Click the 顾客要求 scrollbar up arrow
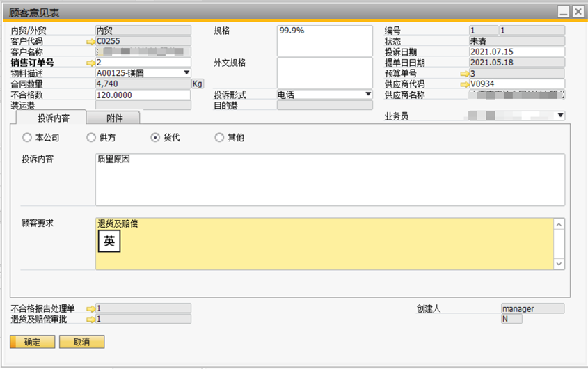The image size is (588, 369). point(559,224)
